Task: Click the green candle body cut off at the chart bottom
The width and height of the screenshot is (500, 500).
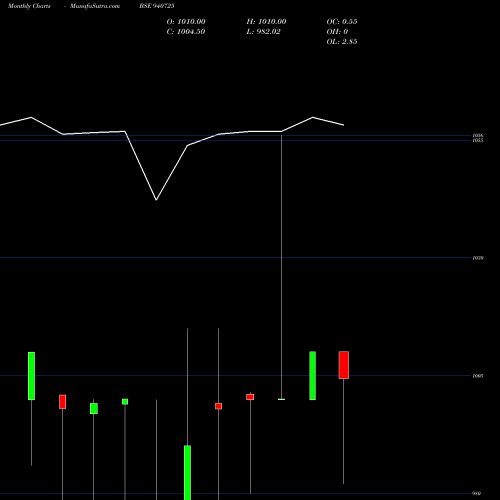Action: coord(188,472)
